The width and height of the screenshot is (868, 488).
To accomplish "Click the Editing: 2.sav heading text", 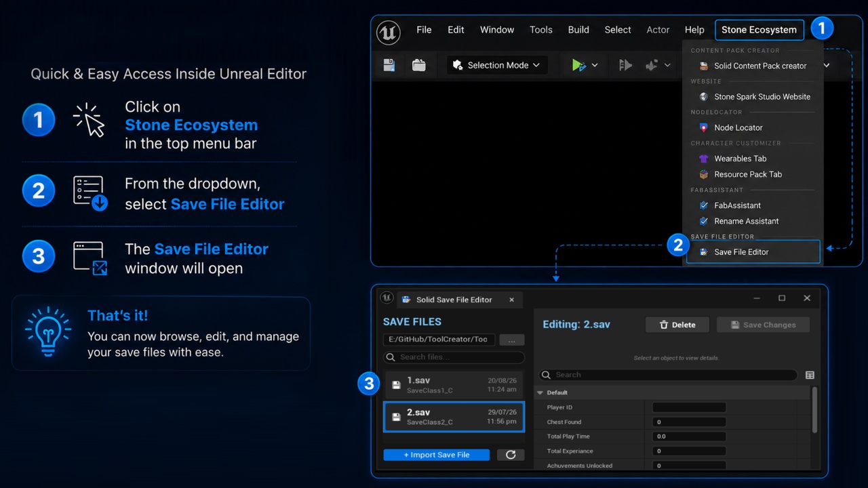I will pos(576,325).
